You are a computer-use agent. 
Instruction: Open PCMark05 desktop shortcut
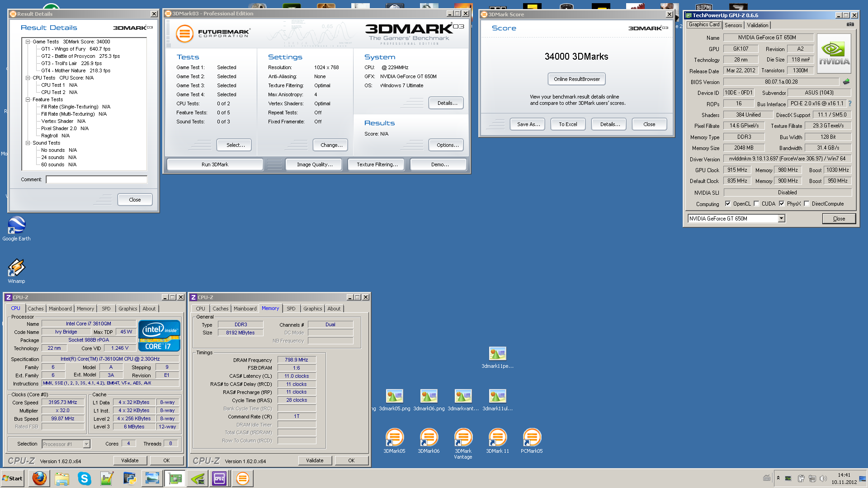click(532, 440)
